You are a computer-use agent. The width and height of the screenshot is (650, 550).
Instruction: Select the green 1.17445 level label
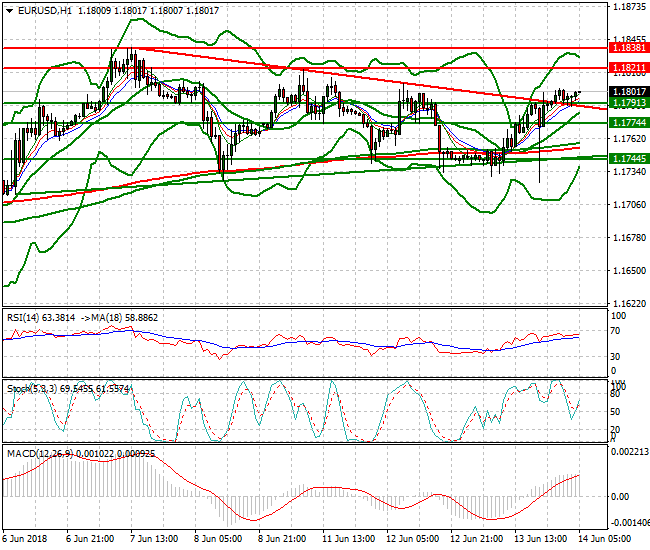[629, 158]
